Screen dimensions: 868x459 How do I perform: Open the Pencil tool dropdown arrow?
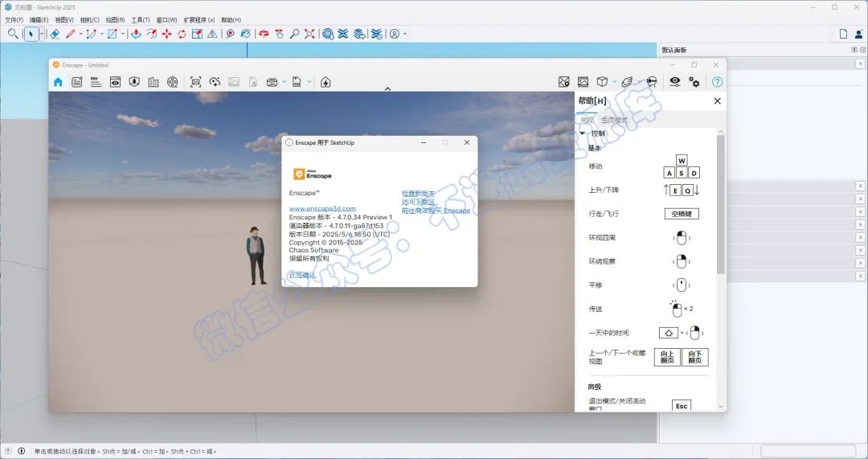81,34
